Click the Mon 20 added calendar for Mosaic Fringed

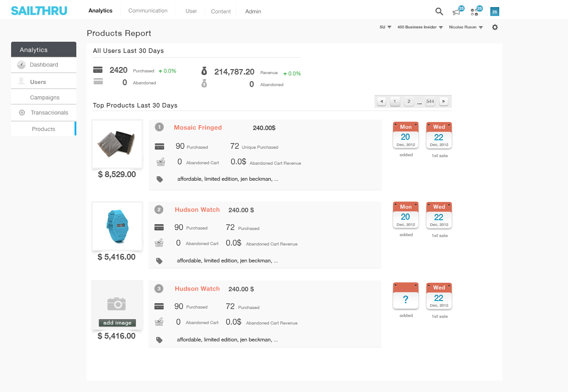(406, 135)
